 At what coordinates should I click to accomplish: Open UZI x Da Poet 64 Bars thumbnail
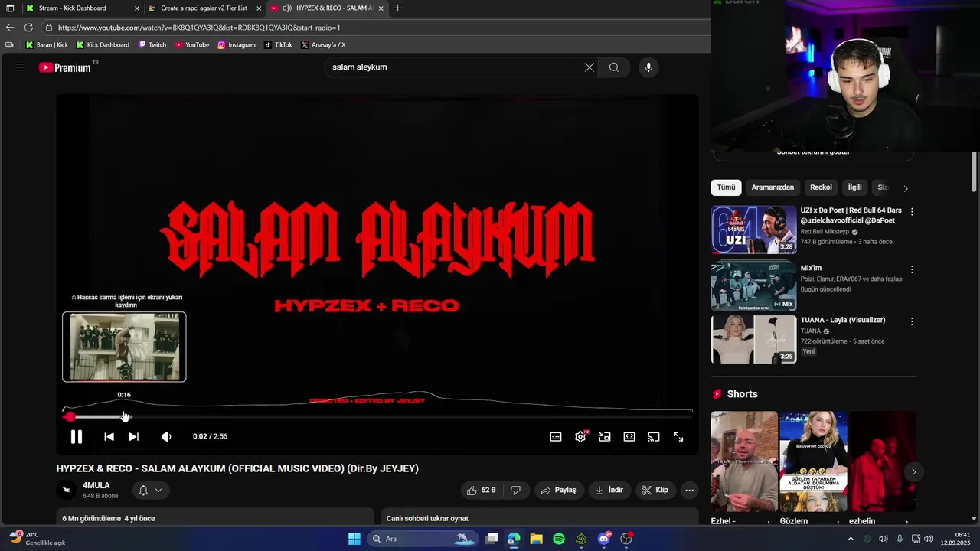(754, 230)
